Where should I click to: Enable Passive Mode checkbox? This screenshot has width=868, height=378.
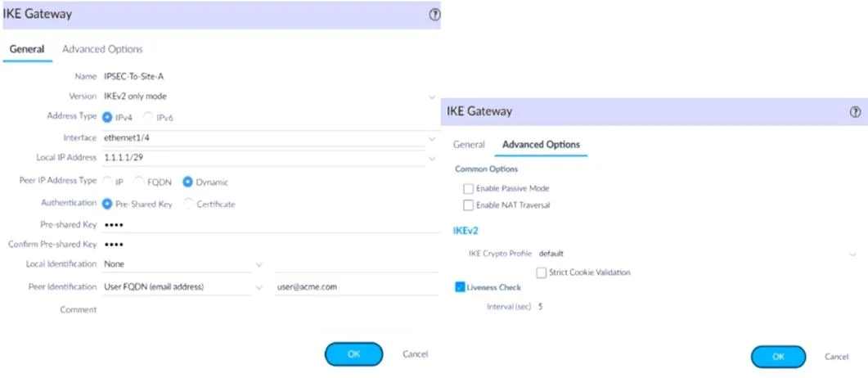click(x=468, y=188)
